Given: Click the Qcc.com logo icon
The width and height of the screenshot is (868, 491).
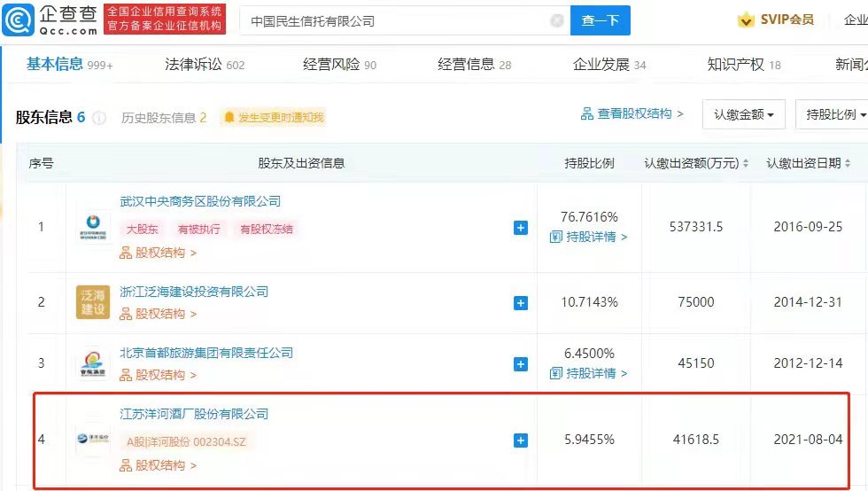Looking at the screenshot, I should point(19,20).
